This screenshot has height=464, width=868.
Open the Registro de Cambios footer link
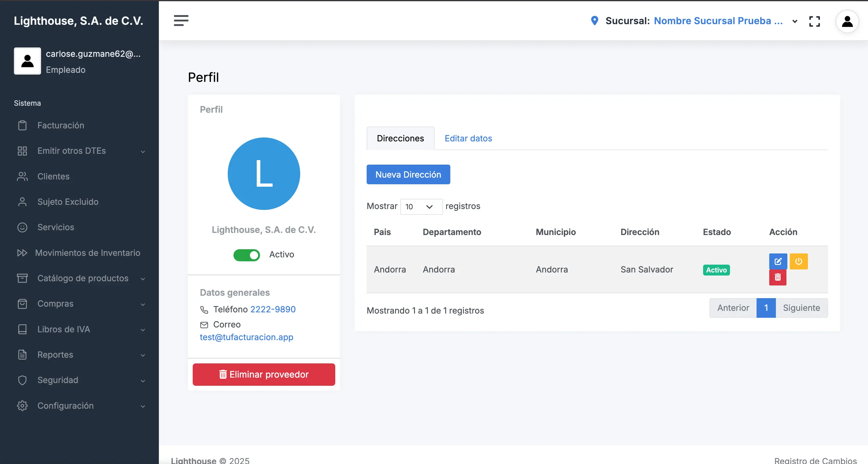coord(815,460)
